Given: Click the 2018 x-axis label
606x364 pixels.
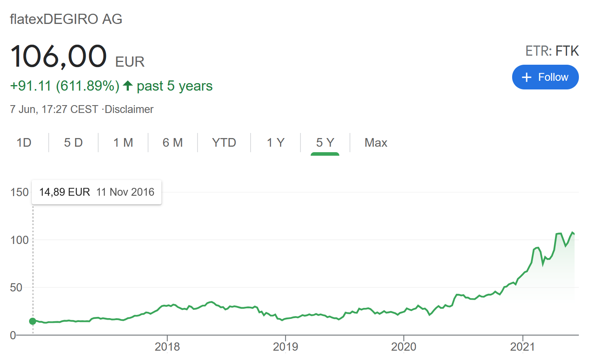Looking at the screenshot, I should coord(167,347).
